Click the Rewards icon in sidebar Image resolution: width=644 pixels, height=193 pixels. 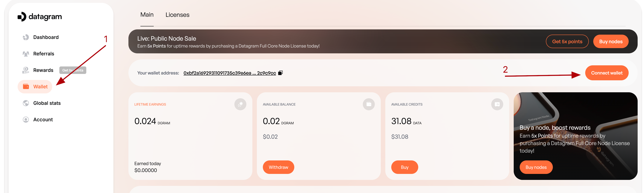pos(26,70)
